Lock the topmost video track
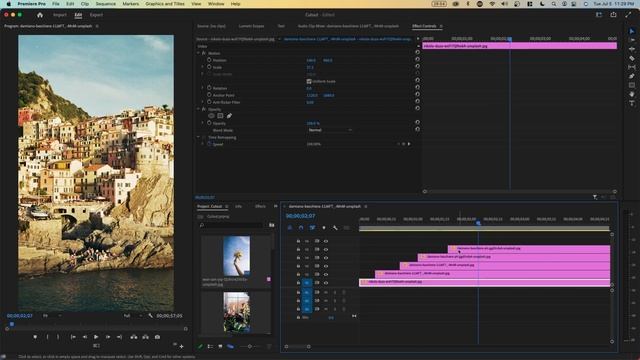Image resolution: width=640 pixels, height=360 pixels. (x=298, y=241)
